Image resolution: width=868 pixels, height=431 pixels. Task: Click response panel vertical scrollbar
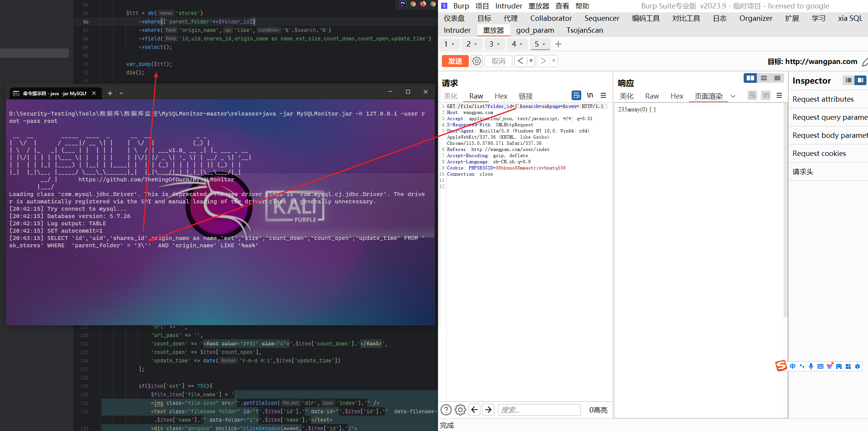click(x=785, y=210)
